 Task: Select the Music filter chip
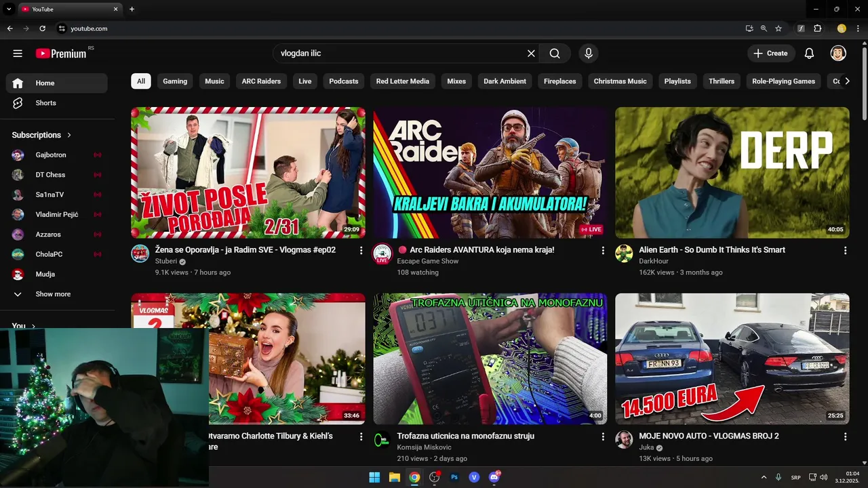(x=214, y=81)
